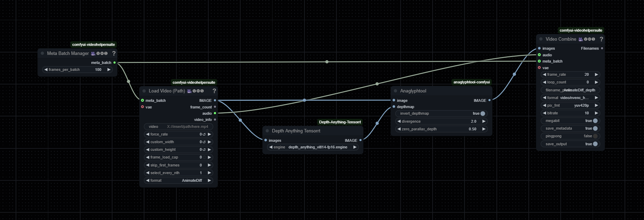Click comfyui-videohelpersuite badge above Meta Batch Manager
The width and height of the screenshot is (644, 220).
93,44
